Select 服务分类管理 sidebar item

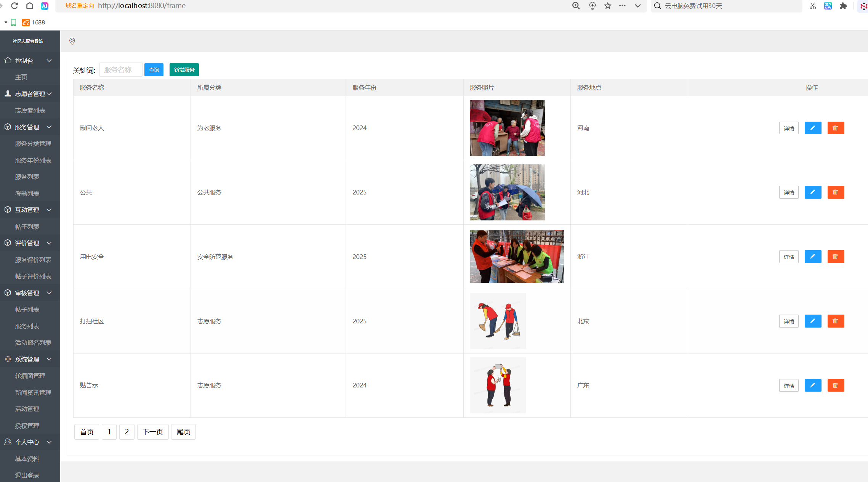(x=33, y=144)
